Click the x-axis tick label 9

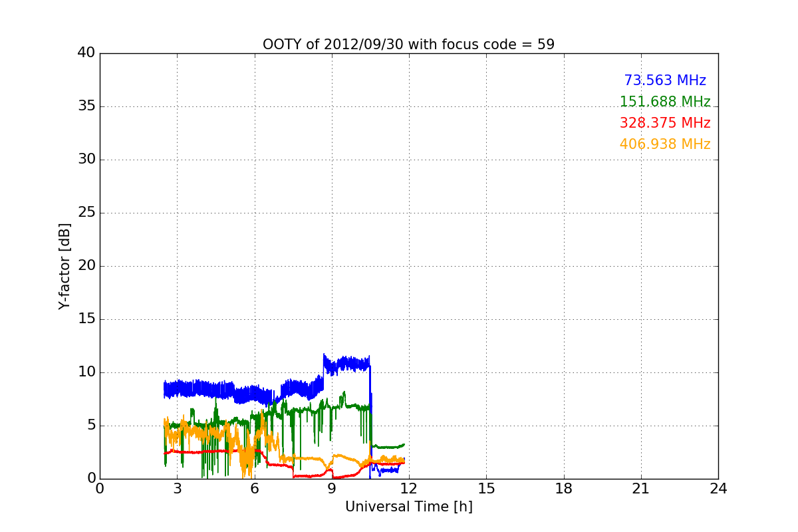click(332, 489)
